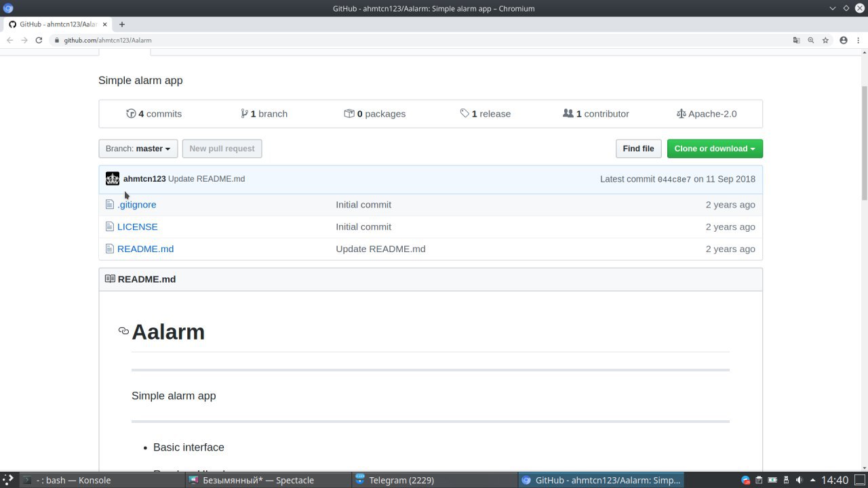
Task: Open the LICENSE file
Action: coord(138,226)
